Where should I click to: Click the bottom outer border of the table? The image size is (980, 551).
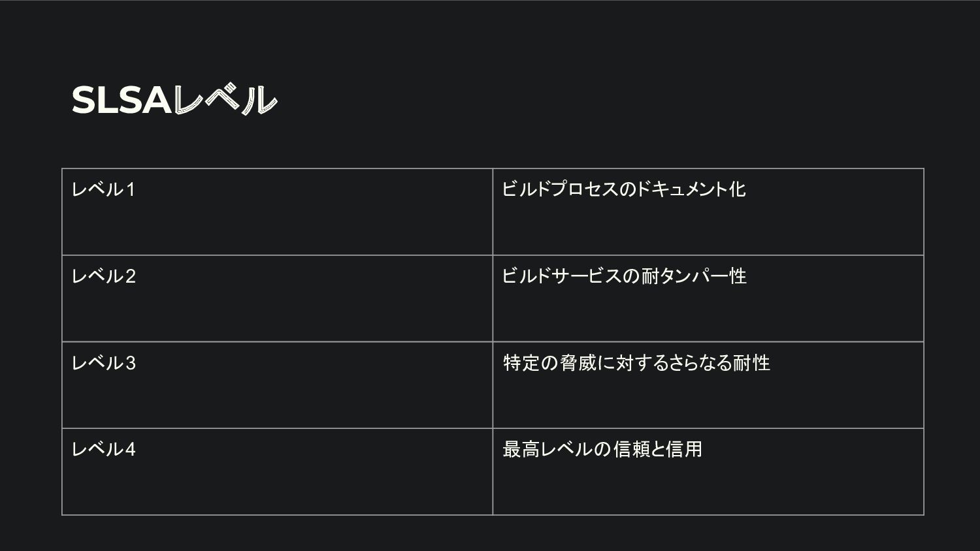click(x=493, y=515)
